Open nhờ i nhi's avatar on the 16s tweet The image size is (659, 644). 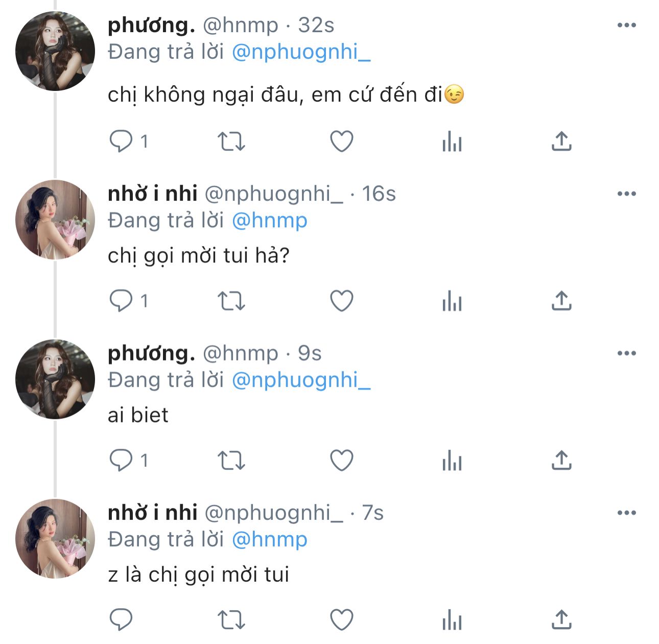tap(55, 220)
